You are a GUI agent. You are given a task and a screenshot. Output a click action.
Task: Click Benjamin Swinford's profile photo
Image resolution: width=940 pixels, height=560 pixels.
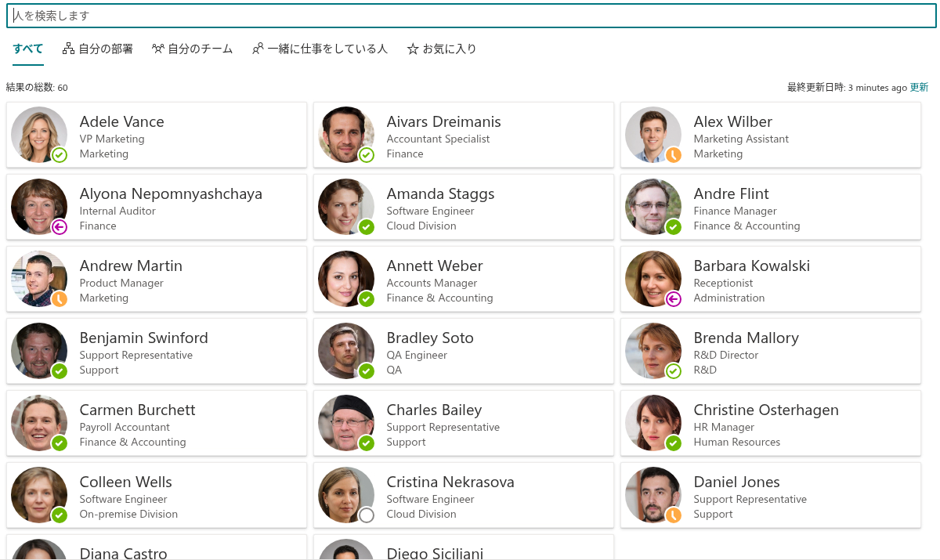tap(39, 351)
